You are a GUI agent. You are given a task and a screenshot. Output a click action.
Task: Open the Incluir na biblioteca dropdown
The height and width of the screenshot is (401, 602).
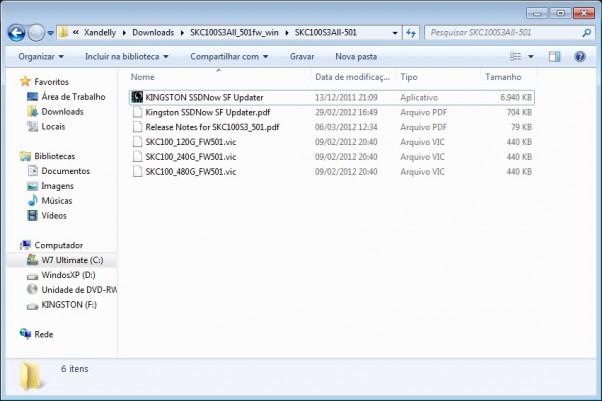coord(126,57)
